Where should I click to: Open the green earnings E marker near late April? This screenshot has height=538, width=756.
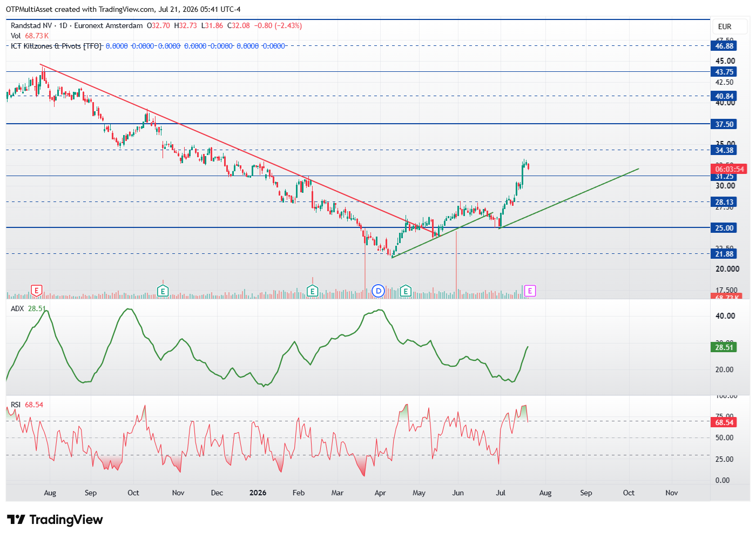406,291
